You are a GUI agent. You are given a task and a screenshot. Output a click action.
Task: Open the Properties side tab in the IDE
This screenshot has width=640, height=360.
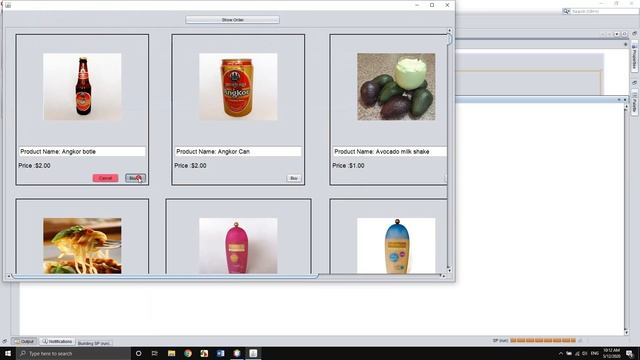click(x=635, y=57)
